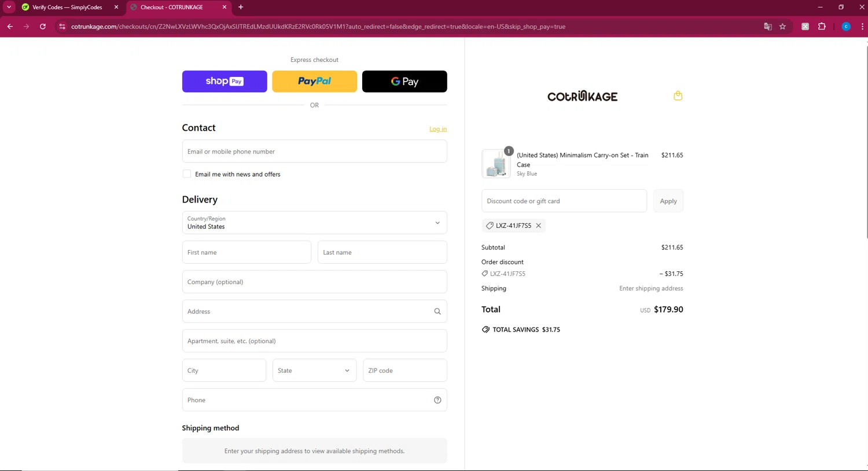The image size is (868, 471).
Task: Click the Minimalism Carry-on Set product name
Action: (582, 160)
